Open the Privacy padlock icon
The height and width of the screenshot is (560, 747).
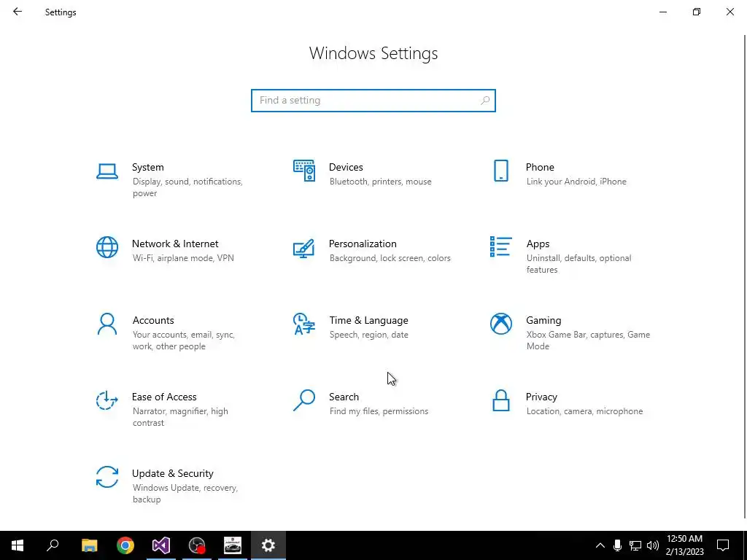(x=500, y=400)
